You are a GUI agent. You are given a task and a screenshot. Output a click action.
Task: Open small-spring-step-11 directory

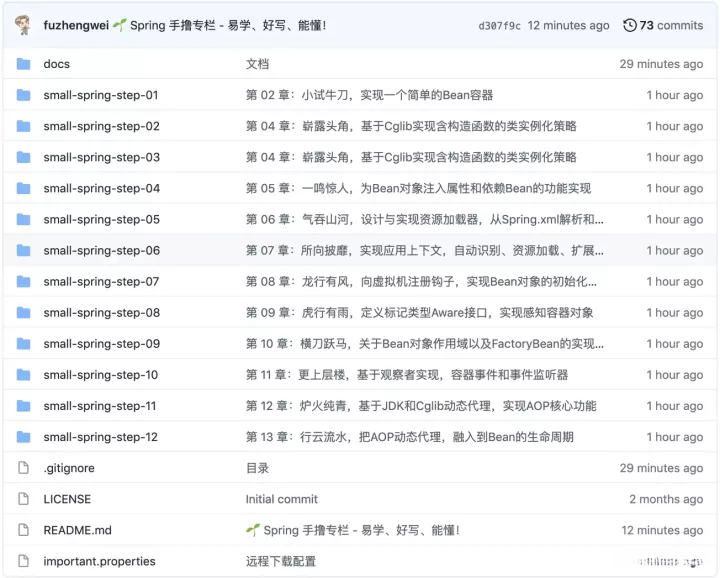pos(100,406)
